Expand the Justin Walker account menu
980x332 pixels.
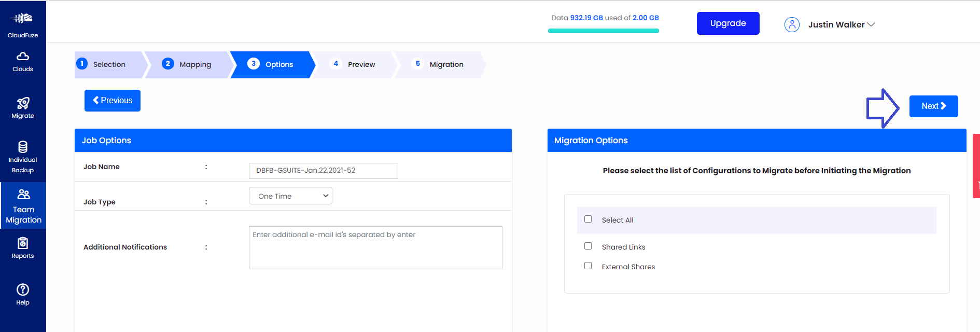(x=842, y=24)
